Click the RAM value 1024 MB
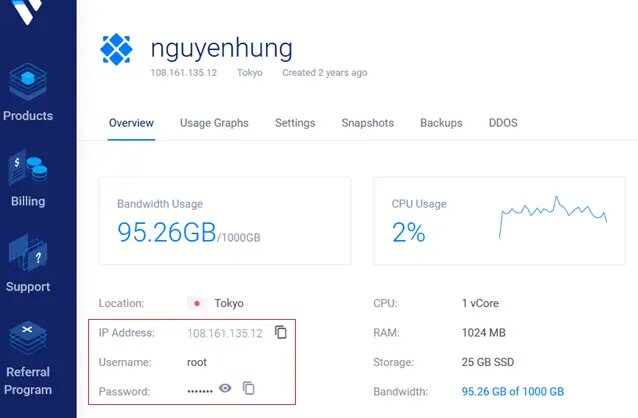 click(484, 333)
